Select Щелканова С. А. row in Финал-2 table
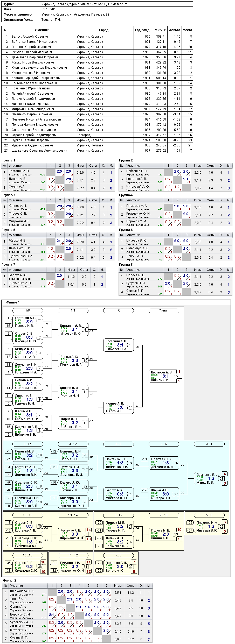The height and width of the screenshot is (644, 235). [78, 593]
